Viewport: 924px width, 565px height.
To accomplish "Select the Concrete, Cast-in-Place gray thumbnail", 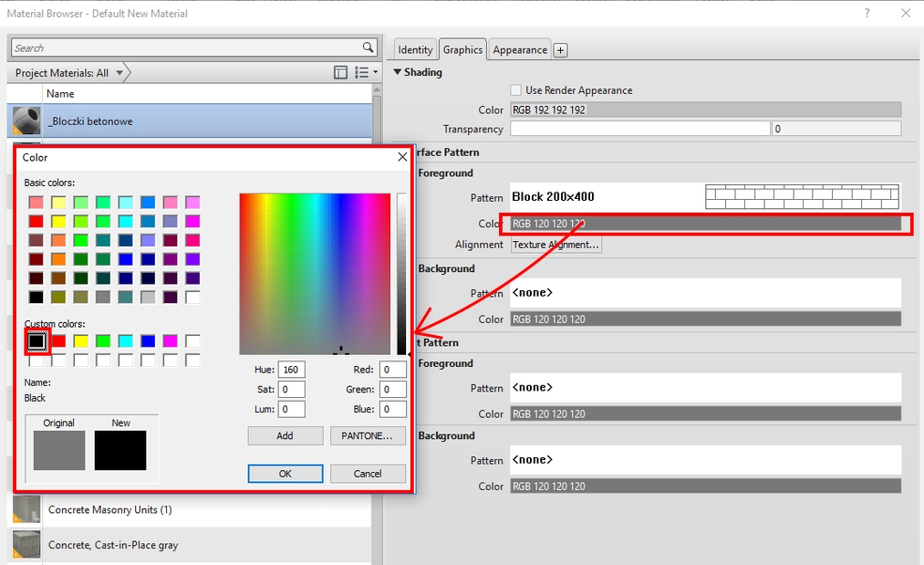I will click(26, 545).
